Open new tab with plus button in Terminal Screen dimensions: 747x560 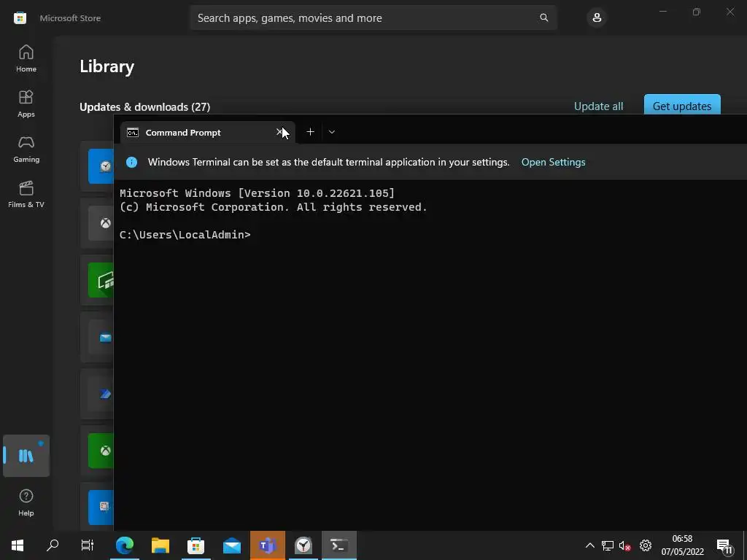click(x=310, y=132)
